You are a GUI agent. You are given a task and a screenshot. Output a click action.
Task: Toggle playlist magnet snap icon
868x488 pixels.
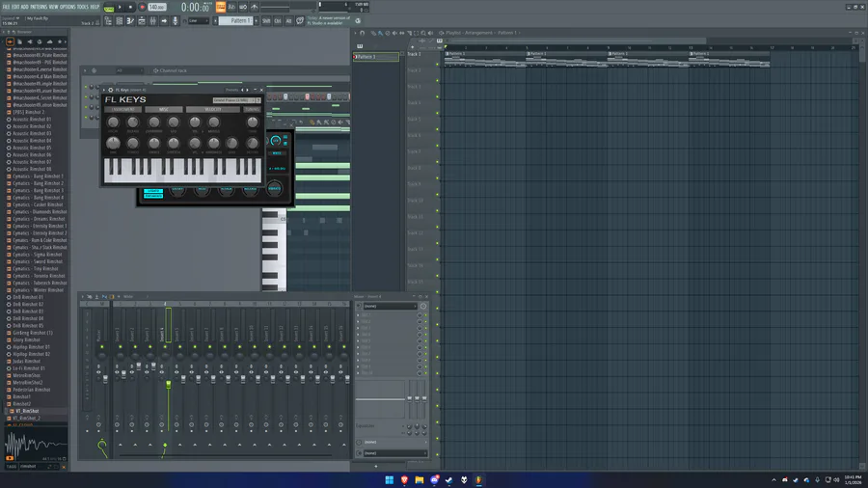(362, 33)
